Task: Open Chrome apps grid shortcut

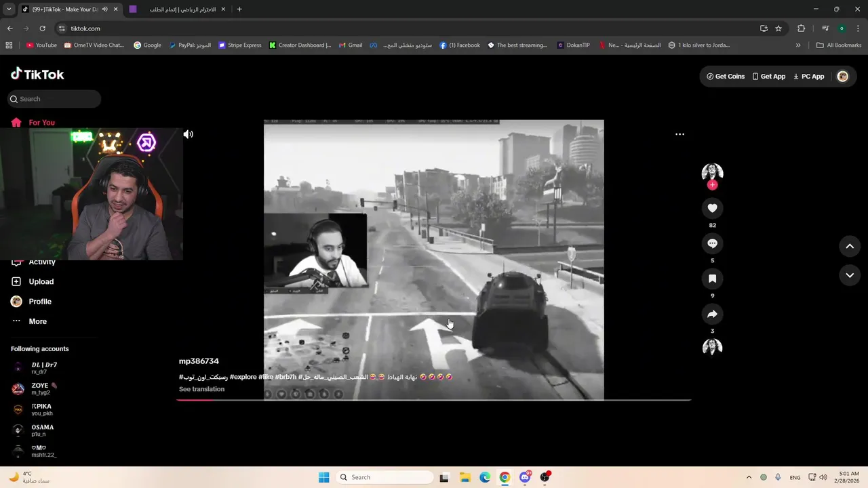Action: pyautogui.click(x=9, y=45)
